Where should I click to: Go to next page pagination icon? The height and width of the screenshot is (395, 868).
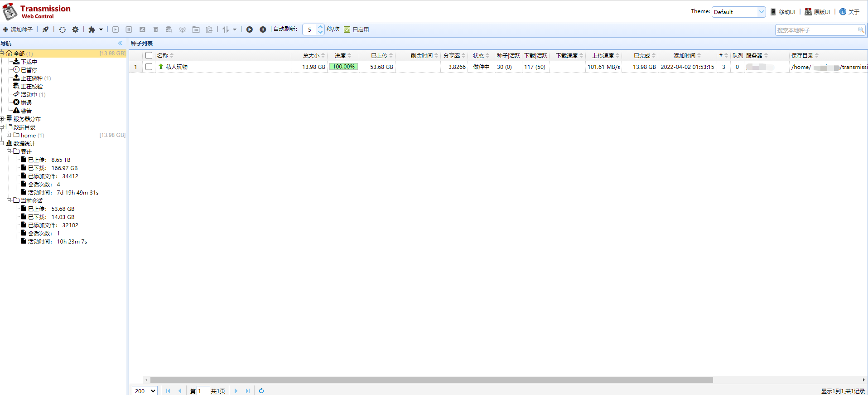click(x=236, y=391)
